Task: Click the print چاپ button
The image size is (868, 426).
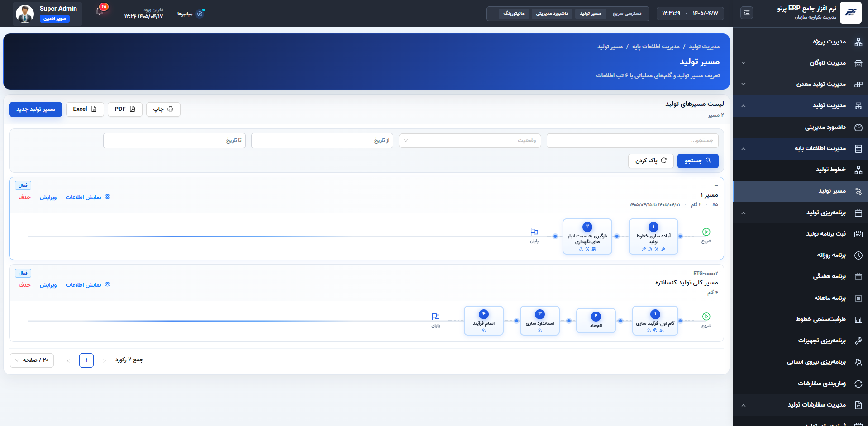Action: tap(163, 109)
